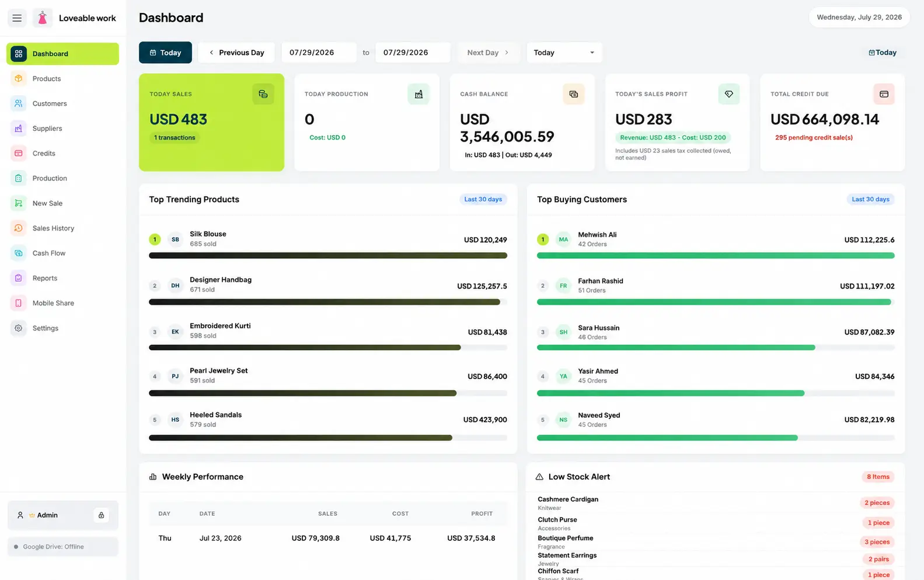Go to Previous Day

[x=236, y=53]
